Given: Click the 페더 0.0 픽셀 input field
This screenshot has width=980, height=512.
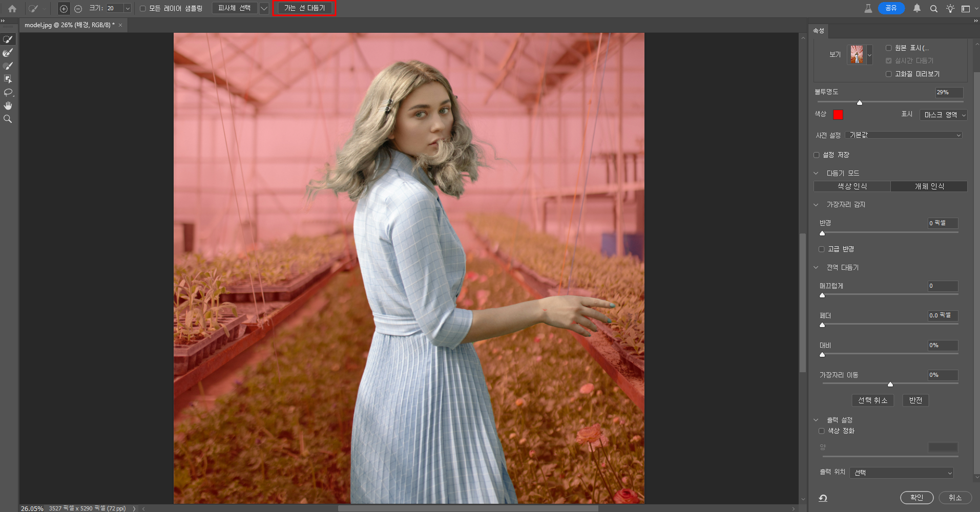Looking at the screenshot, I should point(943,315).
